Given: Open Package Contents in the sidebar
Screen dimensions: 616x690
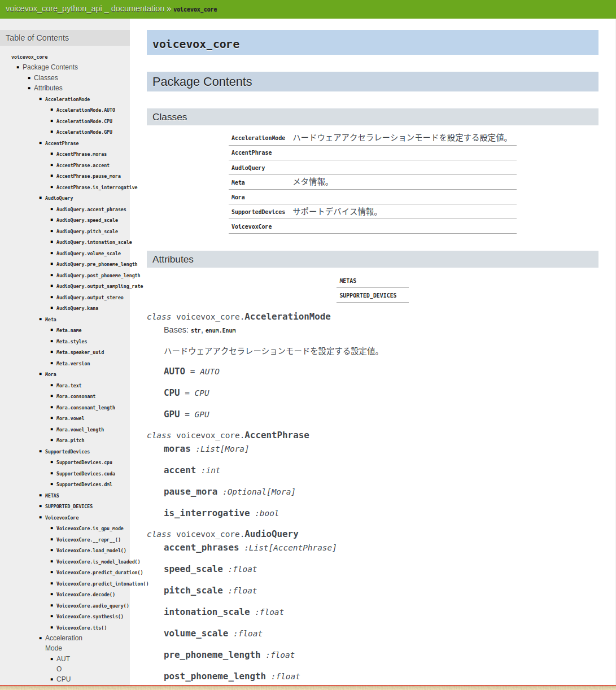Looking at the screenshot, I should coord(50,67).
